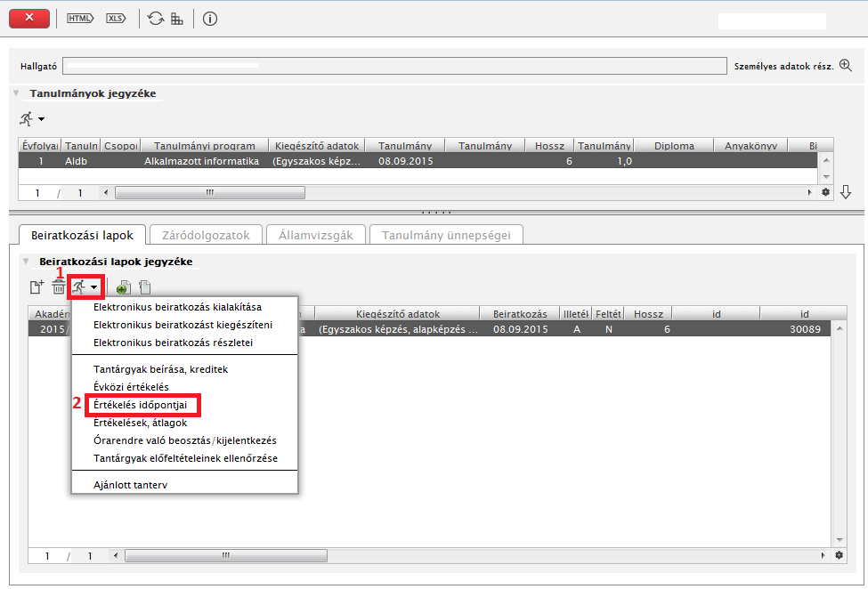Open the actions dropdown under Tanulmányok jegyzéke
868x589 pixels.
click(x=31, y=118)
